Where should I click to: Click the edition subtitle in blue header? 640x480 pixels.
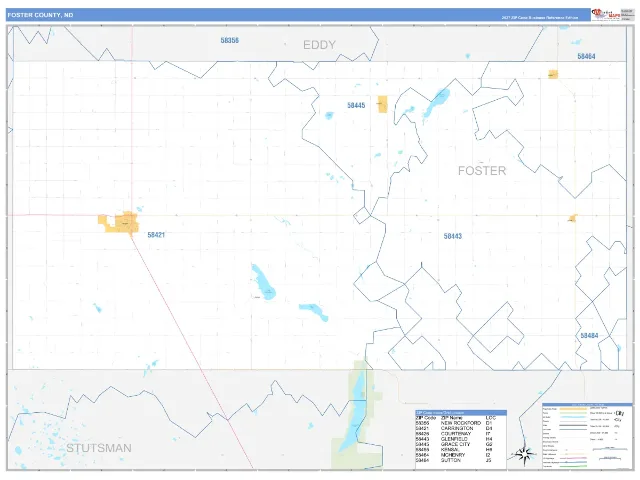tap(540, 18)
